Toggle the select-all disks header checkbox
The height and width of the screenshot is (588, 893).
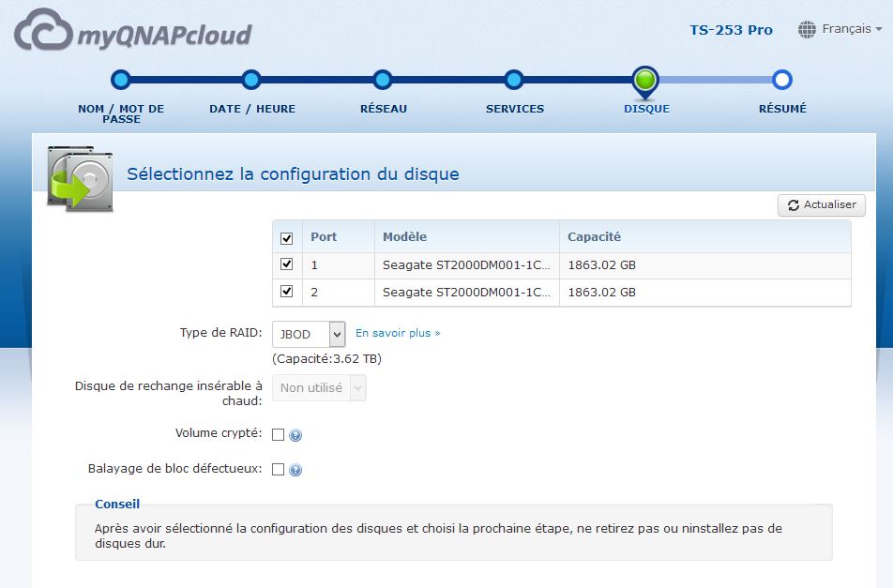286,238
